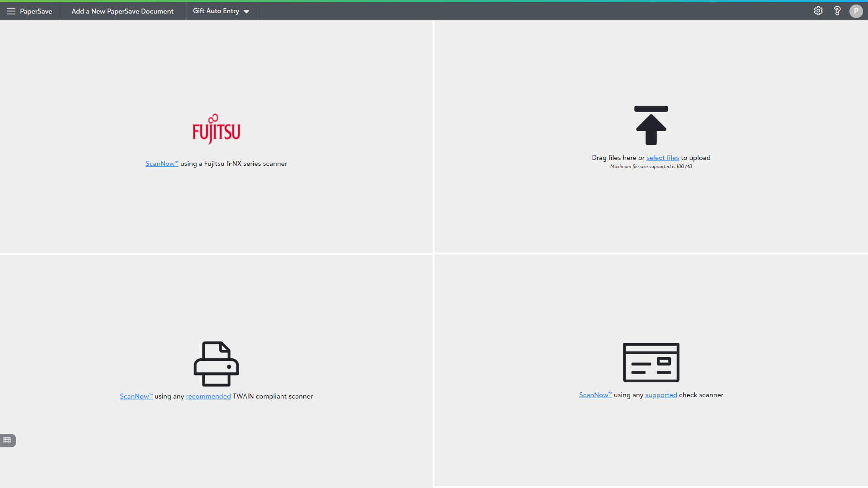This screenshot has height=488, width=868.
Task: Open the hamburger navigation menu
Action: click(x=11, y=11)
